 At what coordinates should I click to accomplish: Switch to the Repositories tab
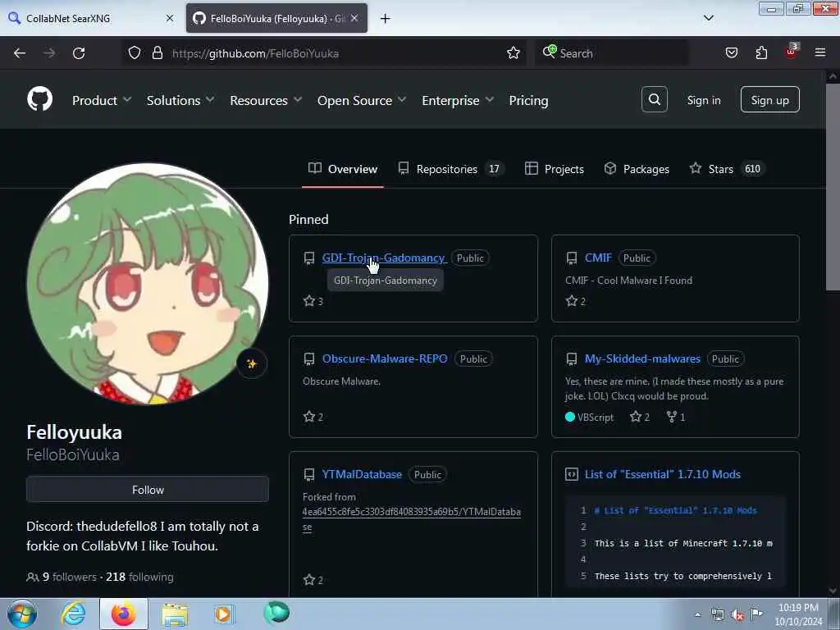tap(451, 169)
